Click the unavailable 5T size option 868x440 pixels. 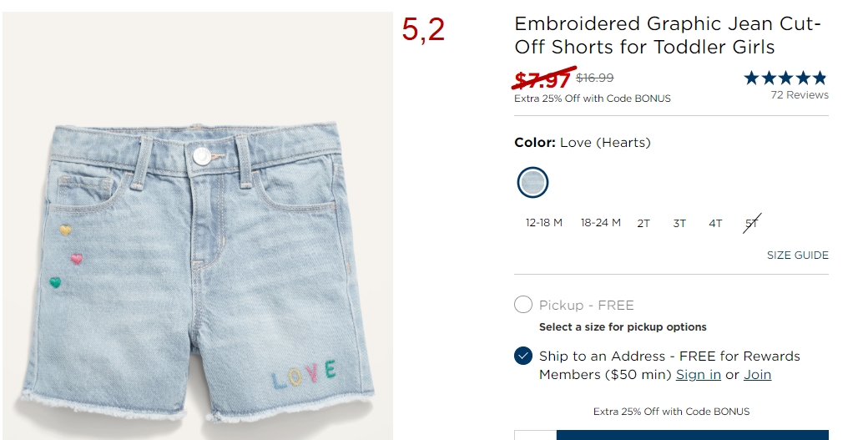click(x=752, y=224)
